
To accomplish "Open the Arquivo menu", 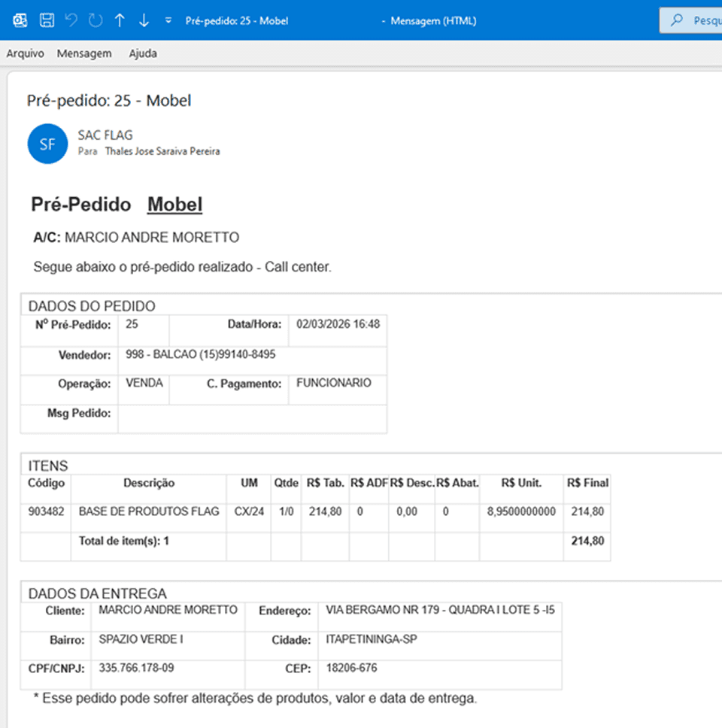I will point(25,53).
